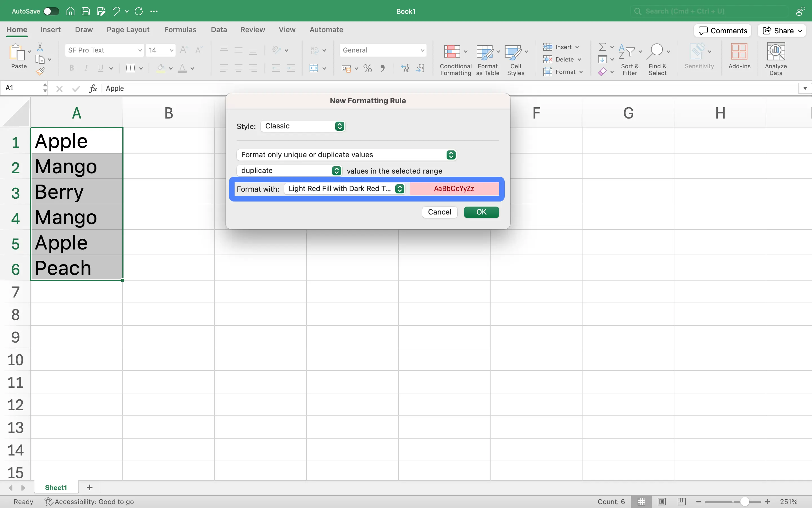Click the Merge & Center icon
The width and height of the screenshot is (812, 508).
click(x=314, y=68)
